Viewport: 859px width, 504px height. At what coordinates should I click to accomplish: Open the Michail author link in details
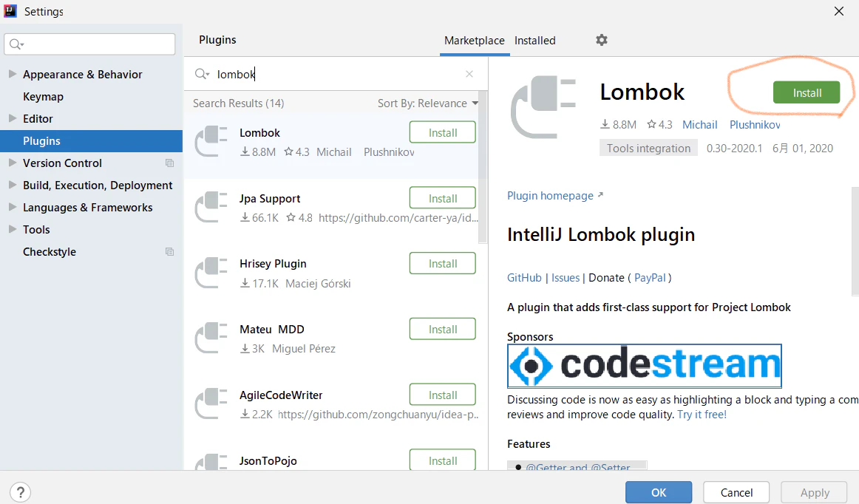pyautogui.click(x=699, y=125)
